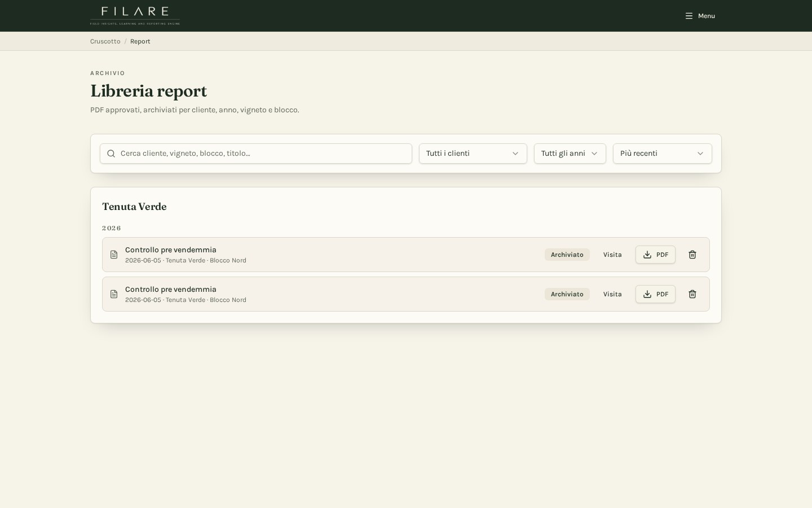Click the search magnifier icon
812x508 pixels.
[111, 154]
